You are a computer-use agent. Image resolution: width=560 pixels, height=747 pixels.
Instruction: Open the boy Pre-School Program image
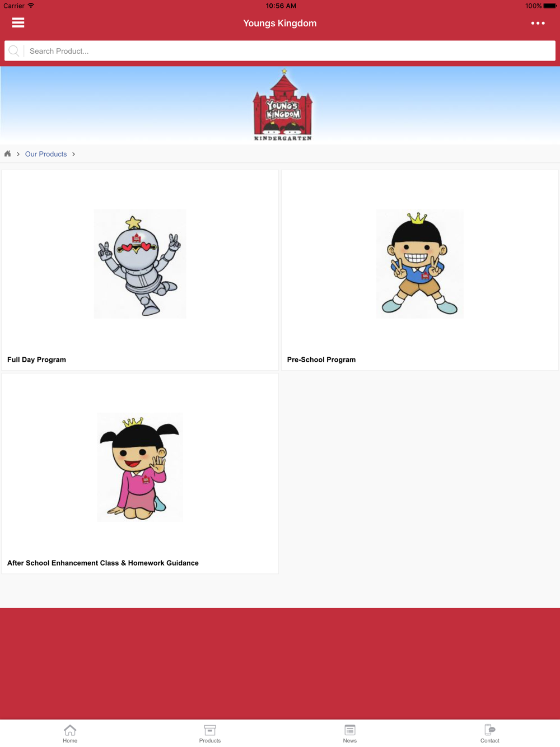[x=420, y=264]
